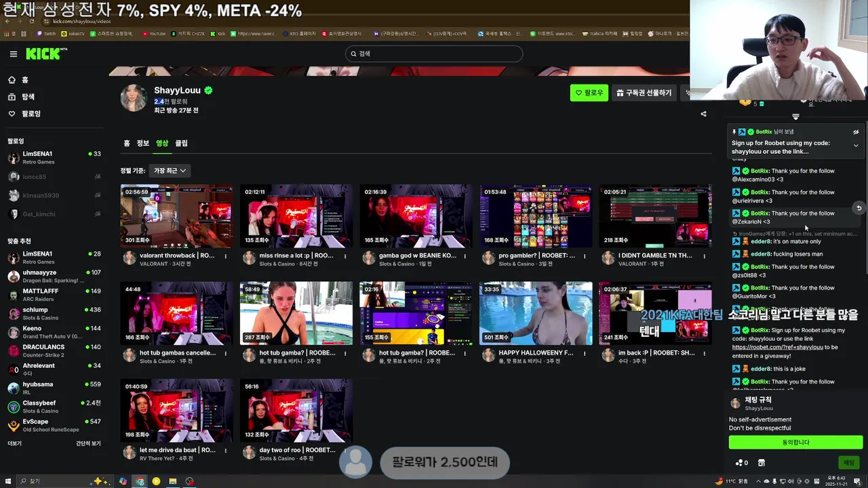Open hot tub gambas cancelle video thumbnail
This screenshot has height=488, width=868.
(x=176, y=313)
